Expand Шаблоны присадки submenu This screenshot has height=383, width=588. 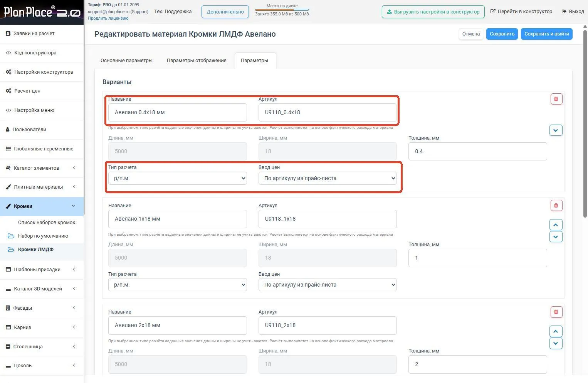pyautogui.click(x=42, y=270)
